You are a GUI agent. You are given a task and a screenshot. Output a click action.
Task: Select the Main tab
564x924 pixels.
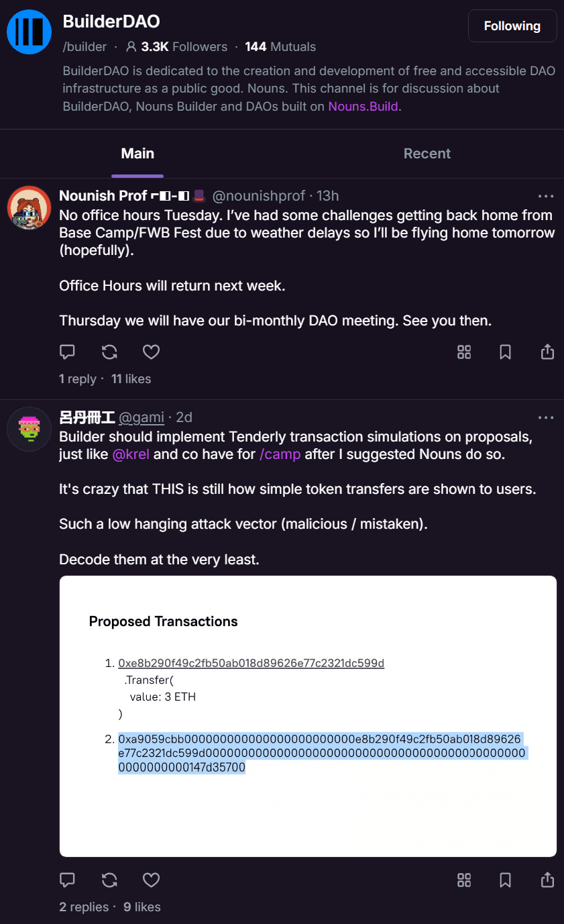click(137, 154)
